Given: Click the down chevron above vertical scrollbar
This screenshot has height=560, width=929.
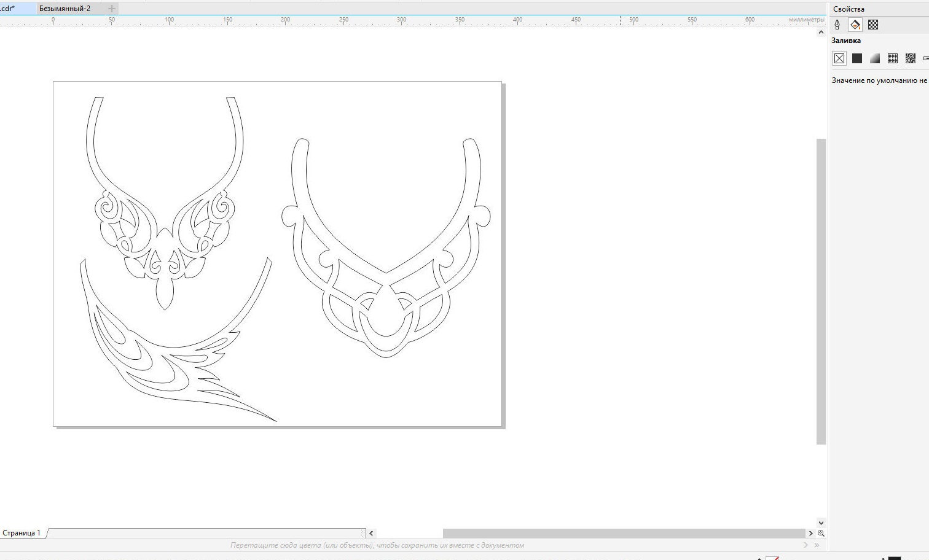Looking at the screenshot, I should [821, 523].
